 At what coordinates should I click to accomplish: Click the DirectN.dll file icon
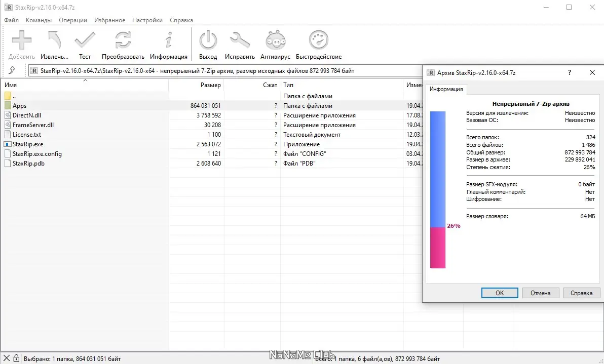pos(8,115)
